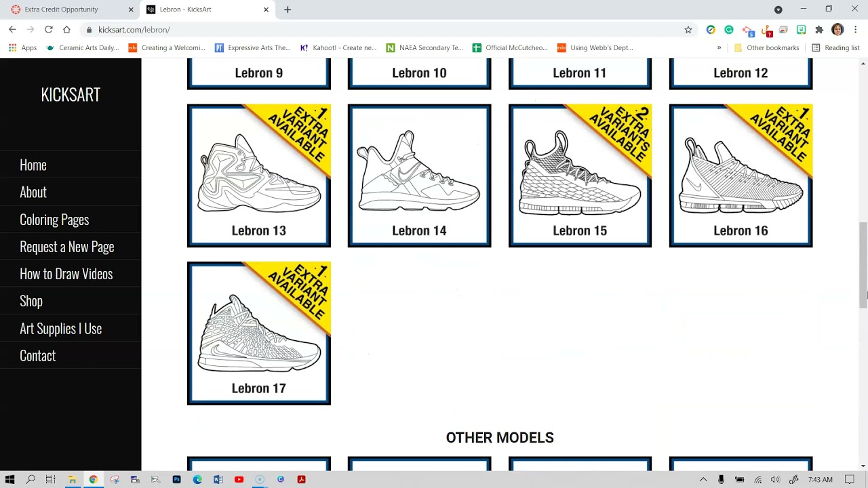Open a new browser tab

288,9
